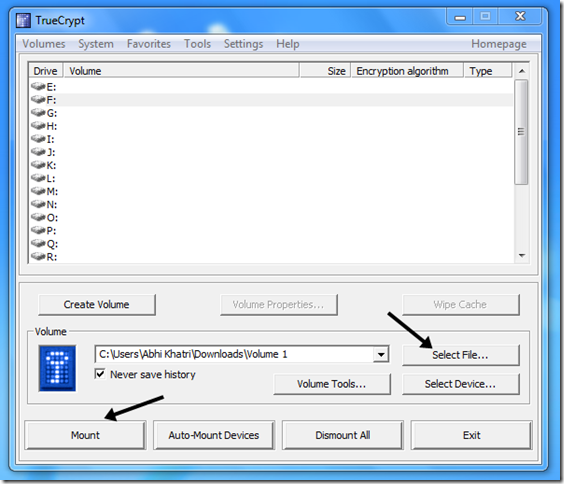The height and width of the screenshot is (484, 564).
Task: Select drive E: icon in list
Action: (x=38, y=86)
